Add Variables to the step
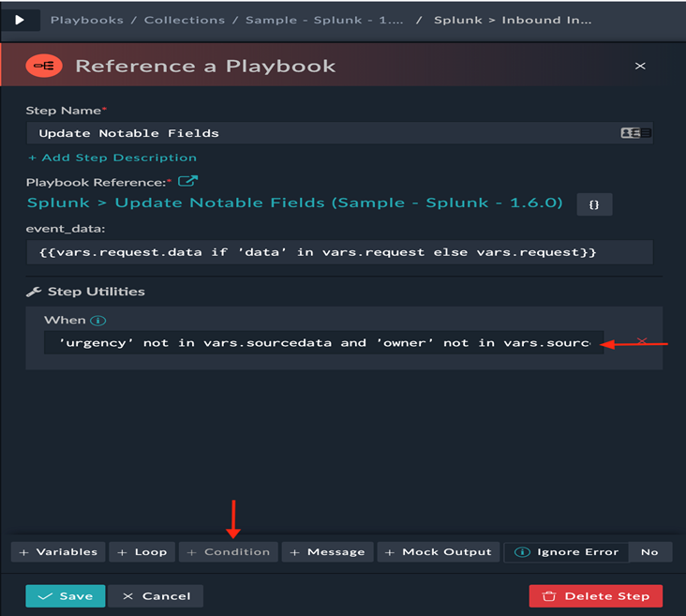The height and width of the screenshot is (616, 686). (58, 552)
